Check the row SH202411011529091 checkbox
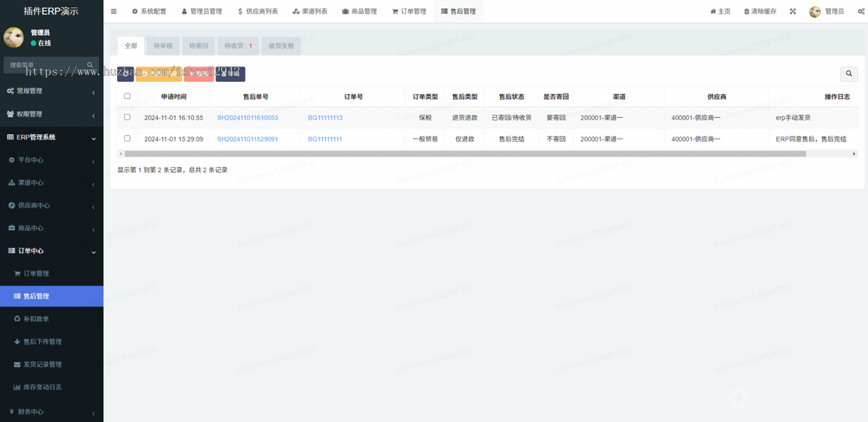The width and height of the screenshot is (868, 422). [x=127, y=138]
